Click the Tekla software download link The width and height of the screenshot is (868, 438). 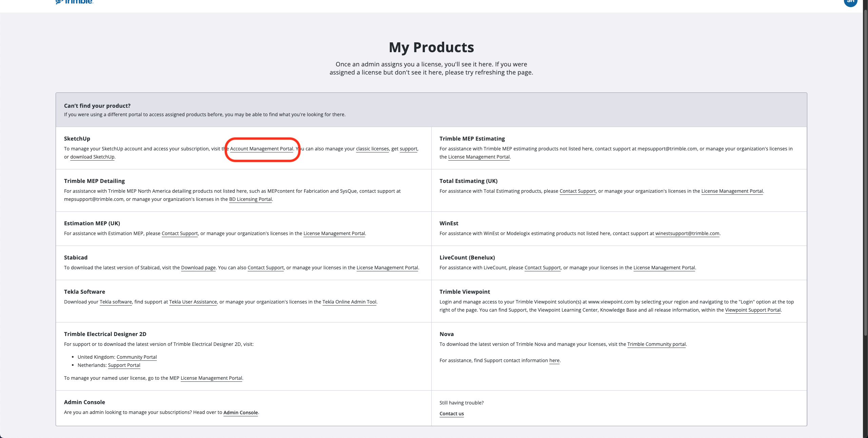click(x=116, y=302)
